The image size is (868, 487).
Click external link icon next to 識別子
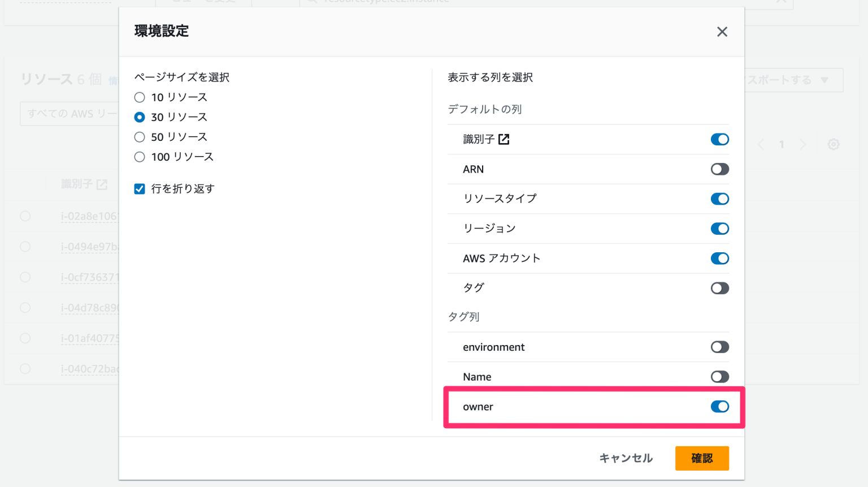coord(504,139)
